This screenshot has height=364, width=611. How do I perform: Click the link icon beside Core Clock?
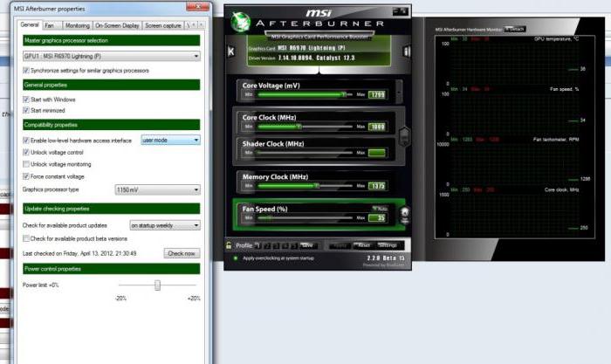(x=405, y=139)
